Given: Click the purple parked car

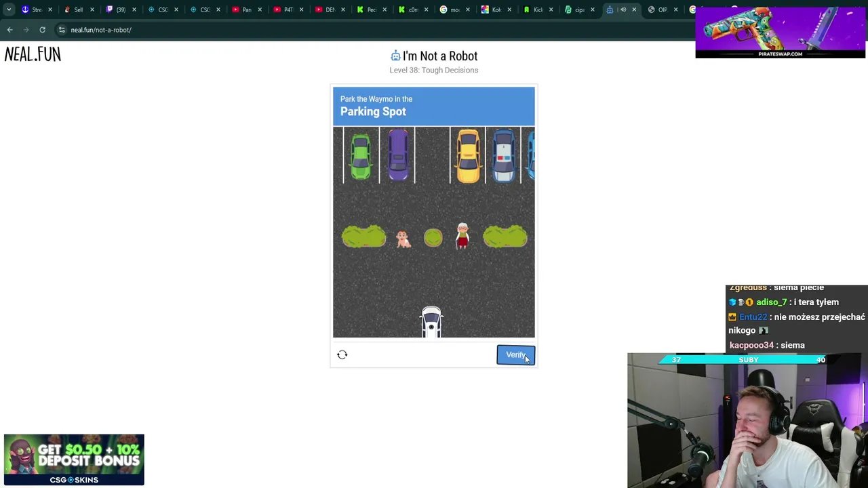Looking at the screenshot, I should [x=398, y=155].
